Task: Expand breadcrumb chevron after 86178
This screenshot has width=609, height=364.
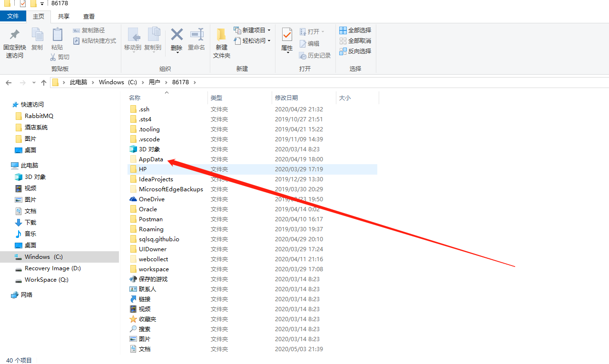Action: click(195, 82)
